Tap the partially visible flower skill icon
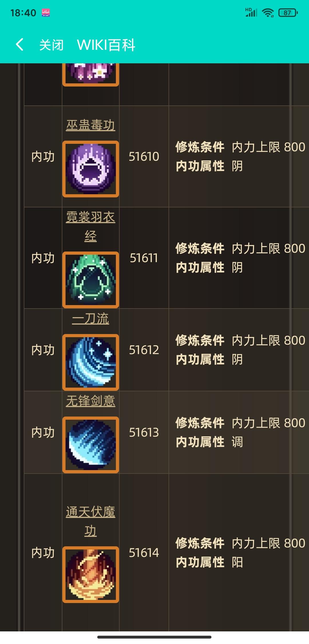 (91, 74)
